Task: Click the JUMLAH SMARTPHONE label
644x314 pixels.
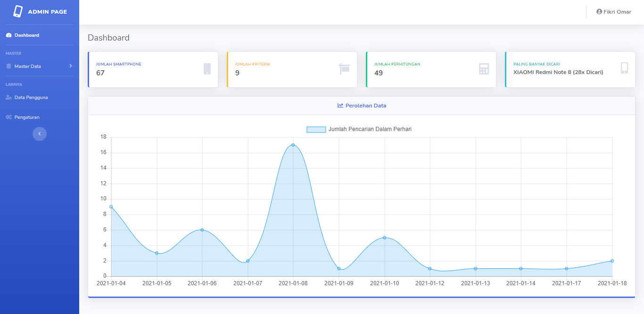Action: [x=119, y=64]
